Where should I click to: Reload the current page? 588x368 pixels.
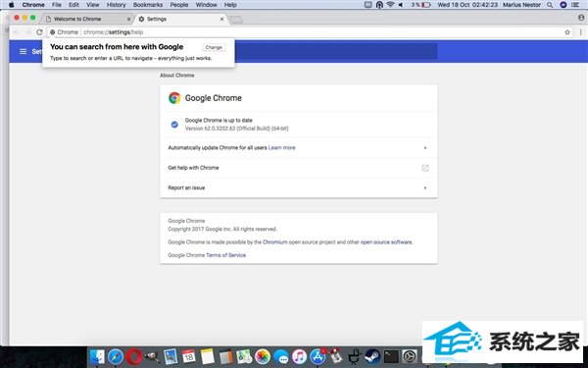pos(39,32)
